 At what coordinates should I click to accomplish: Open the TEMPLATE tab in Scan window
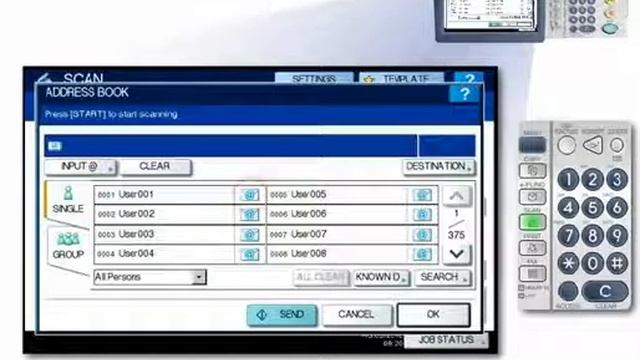coord(401,78)
